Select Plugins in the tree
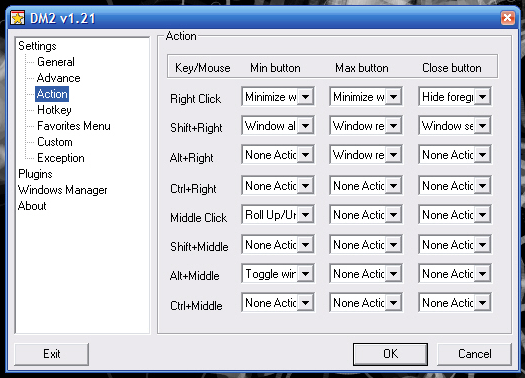Image resolution: width=525 pixels, height=378 pixels. [x=35, y=174]
